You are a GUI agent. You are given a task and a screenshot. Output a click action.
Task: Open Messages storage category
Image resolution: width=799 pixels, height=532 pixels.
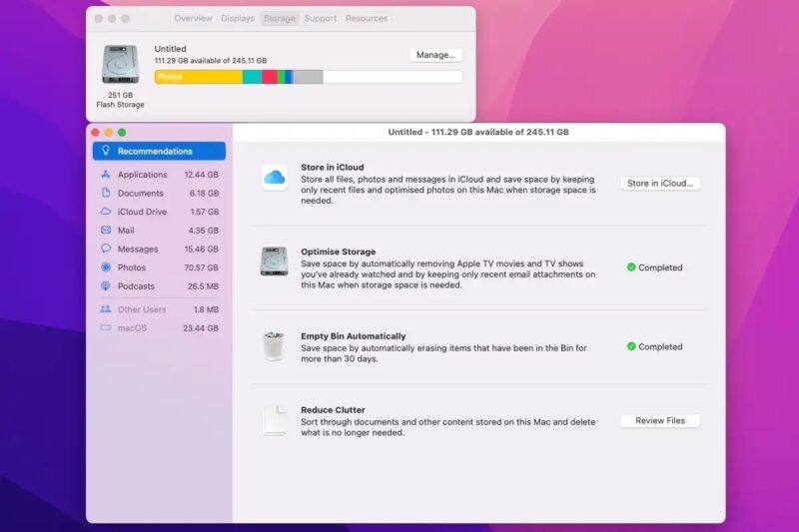(138, 250)
